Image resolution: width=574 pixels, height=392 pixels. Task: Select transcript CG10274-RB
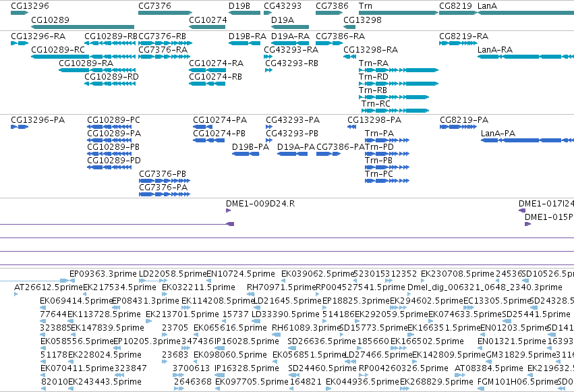pos(215,77)
